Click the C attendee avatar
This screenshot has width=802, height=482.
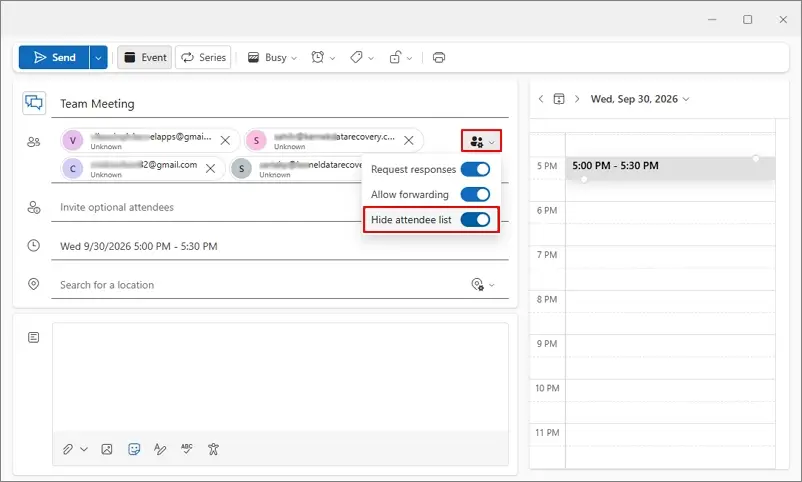(73, 168)
